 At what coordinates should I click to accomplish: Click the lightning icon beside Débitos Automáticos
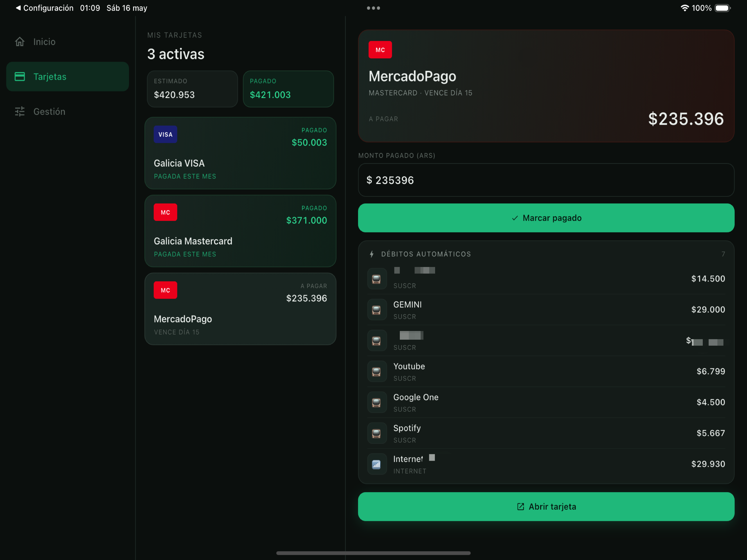(x=372, y=254)
